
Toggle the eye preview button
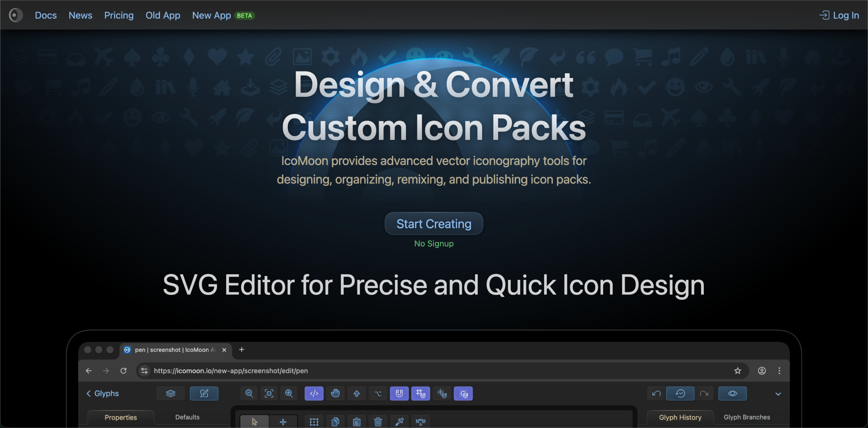[732, 393]
